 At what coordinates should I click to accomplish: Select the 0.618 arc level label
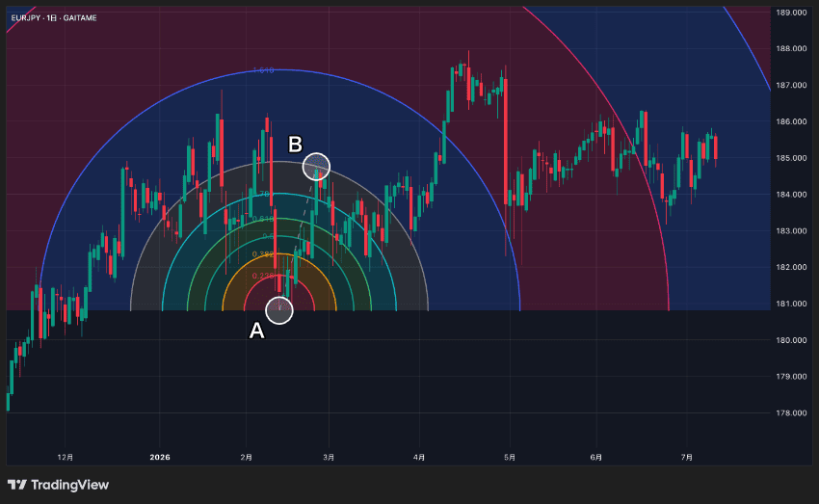point(263,219)
